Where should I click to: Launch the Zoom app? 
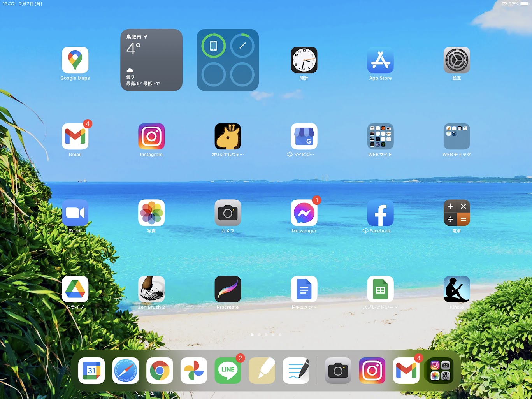(75, 213)
